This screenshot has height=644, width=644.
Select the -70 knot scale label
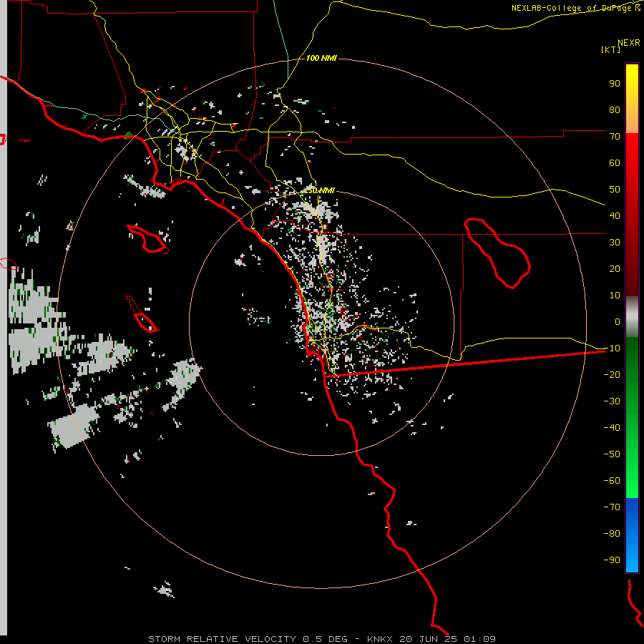tap(612, 507)
